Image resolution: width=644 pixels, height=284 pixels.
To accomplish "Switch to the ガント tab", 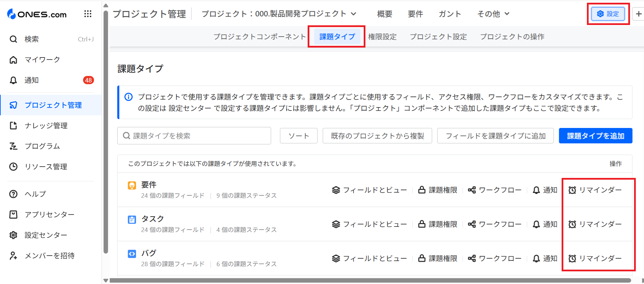I will click(x=450, y=14).
